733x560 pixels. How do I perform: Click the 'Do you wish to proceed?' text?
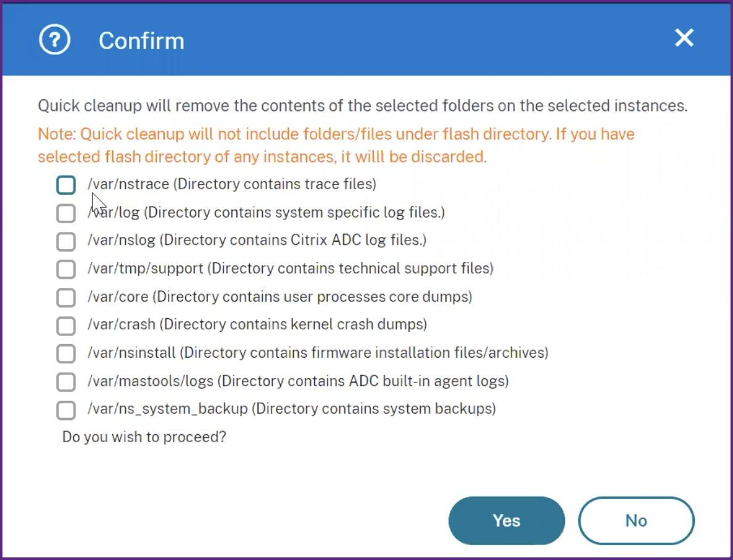pyautogui.click(x=144, y=437)
